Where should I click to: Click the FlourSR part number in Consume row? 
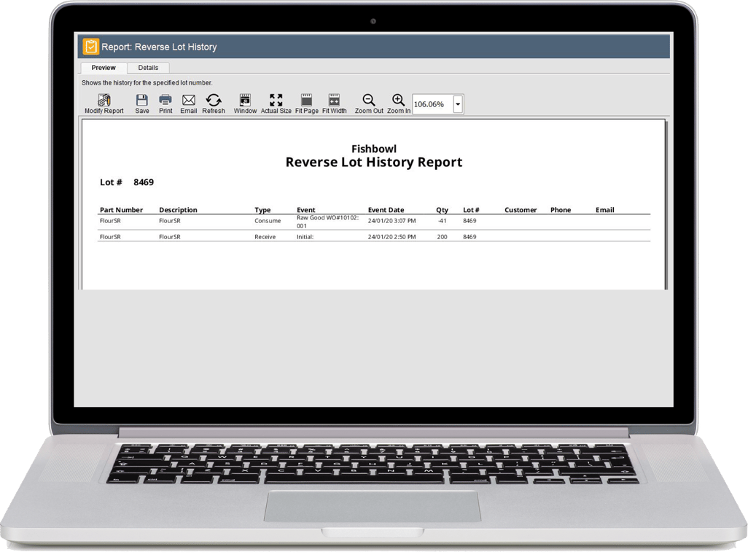[x=110, y=221]
